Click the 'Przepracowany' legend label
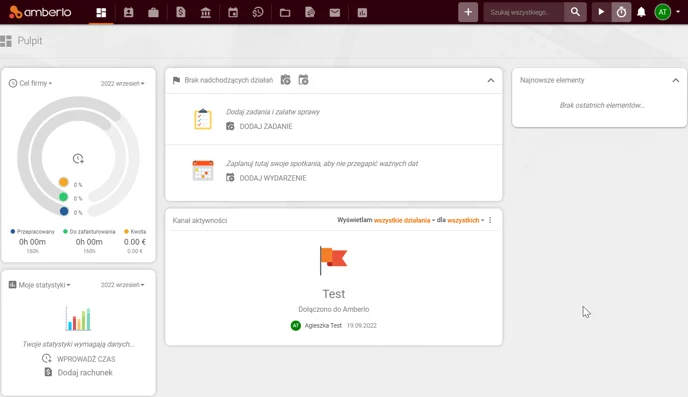This screenshot has height=397, width=688. 36,232
